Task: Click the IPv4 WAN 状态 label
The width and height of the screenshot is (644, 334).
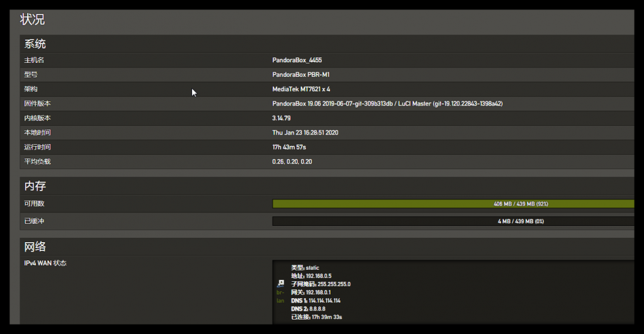Action: click(x=45, y=263)
